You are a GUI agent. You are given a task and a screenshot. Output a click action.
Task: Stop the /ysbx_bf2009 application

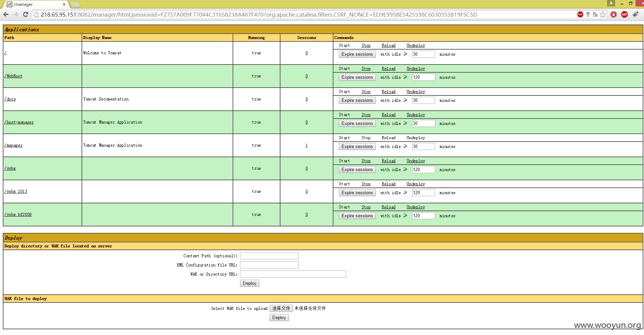(366, 207)
